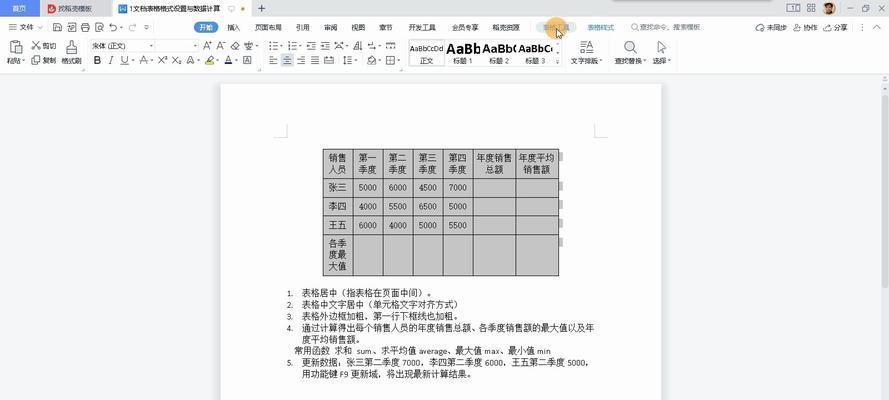Open line spacing options
The height and width of the screenshot is (400, 889).
[x=349, y=61]
